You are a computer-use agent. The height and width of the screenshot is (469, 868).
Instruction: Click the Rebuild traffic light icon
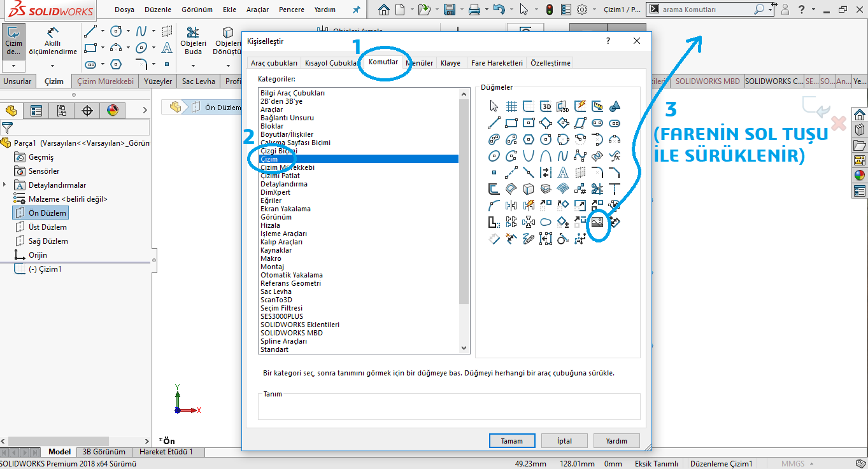point(549,10)
